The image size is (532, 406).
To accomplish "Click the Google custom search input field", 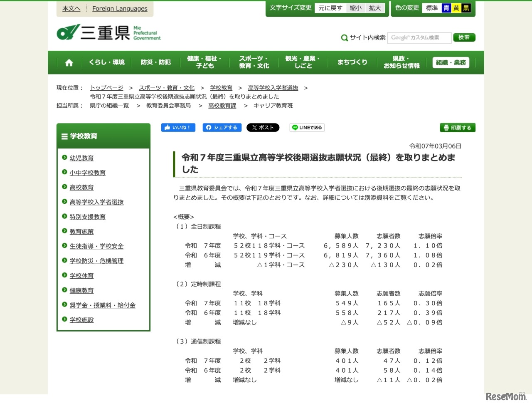I will [419, 37].
